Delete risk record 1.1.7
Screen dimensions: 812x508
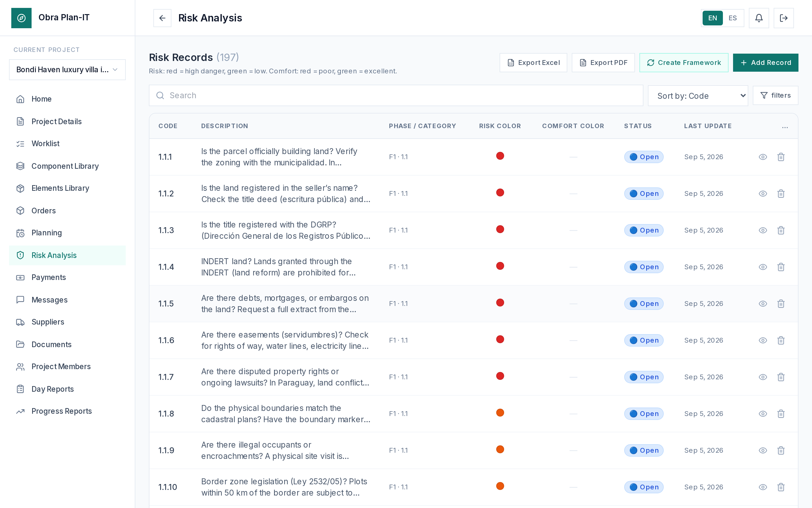click(781, 377)
